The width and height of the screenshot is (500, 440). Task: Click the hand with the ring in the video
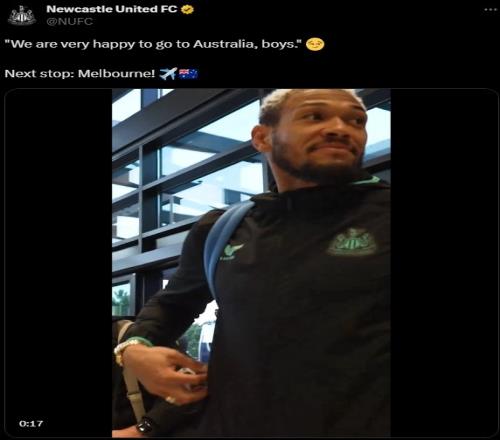pyautogui.click(x=165, y=375)
